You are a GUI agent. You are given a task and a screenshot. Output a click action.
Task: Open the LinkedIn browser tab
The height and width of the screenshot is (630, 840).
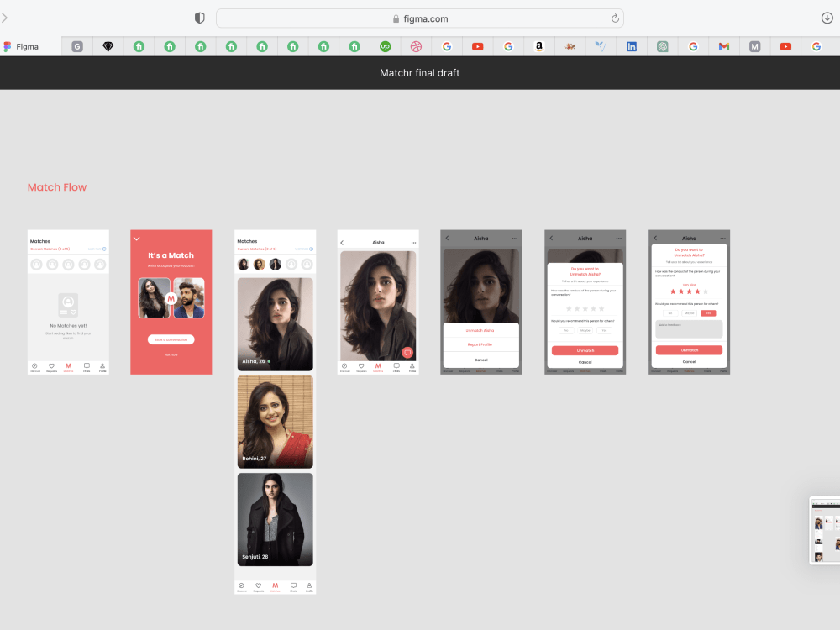[x=632, y=46]
